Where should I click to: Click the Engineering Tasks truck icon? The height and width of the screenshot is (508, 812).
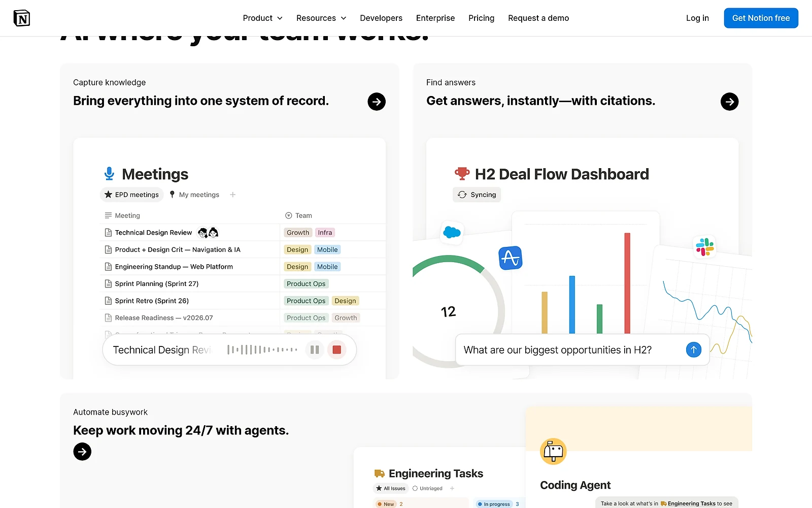(379, 473)
